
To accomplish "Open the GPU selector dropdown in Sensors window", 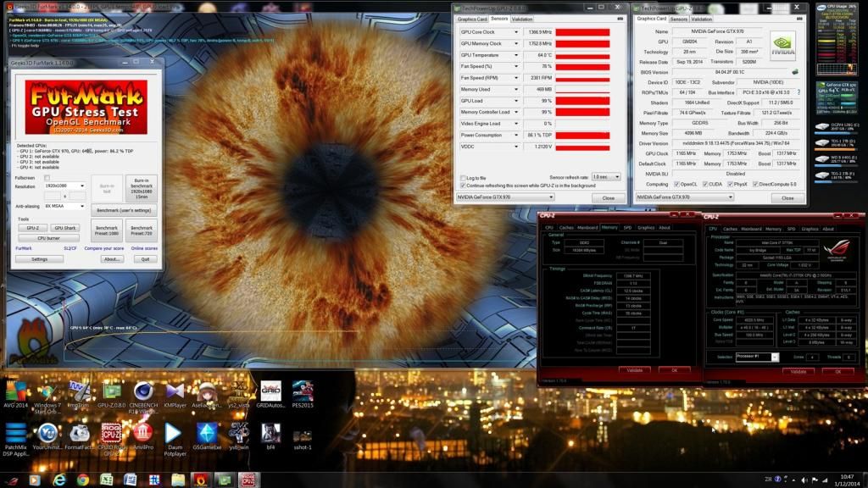I will [x=505, y=197].
